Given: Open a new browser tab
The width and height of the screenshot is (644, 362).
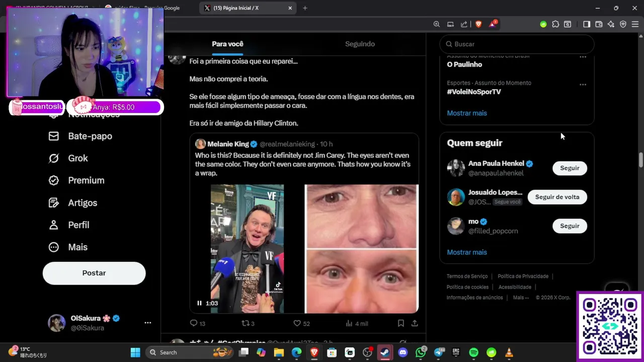Looking at the screenshot, I should (x=305, y=8).
